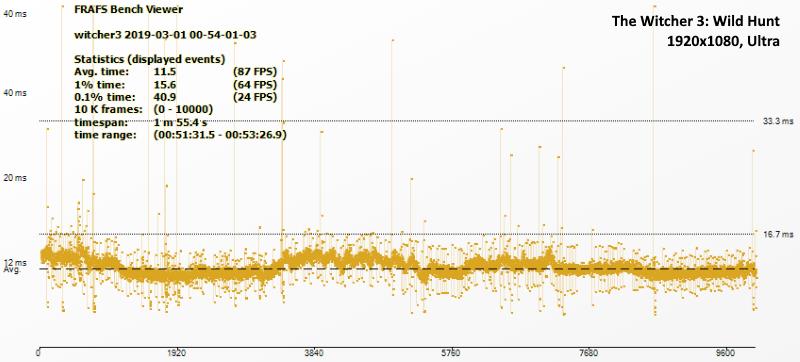This screenshot has height=362, width=800.
Task: Click the Avg. time value 11.5
Action: (x=164, y=71)
